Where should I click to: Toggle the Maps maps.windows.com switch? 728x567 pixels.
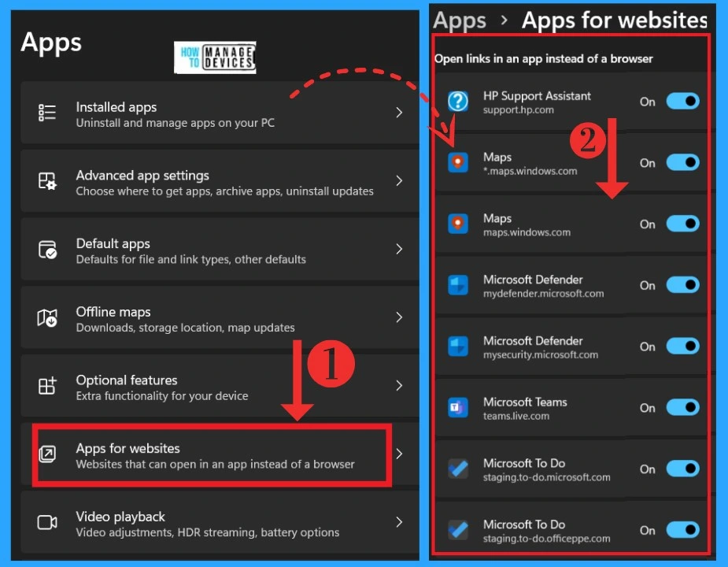[682, 224]
